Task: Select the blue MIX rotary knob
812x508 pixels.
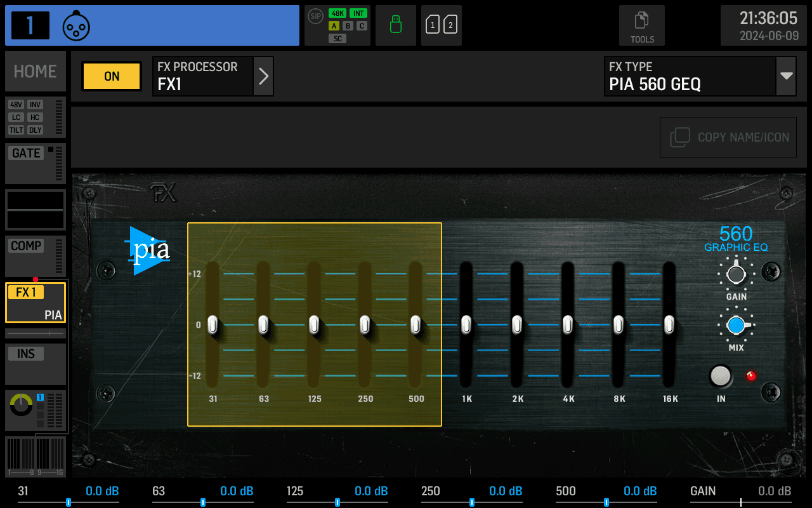Action: click(x=736, y=325)
